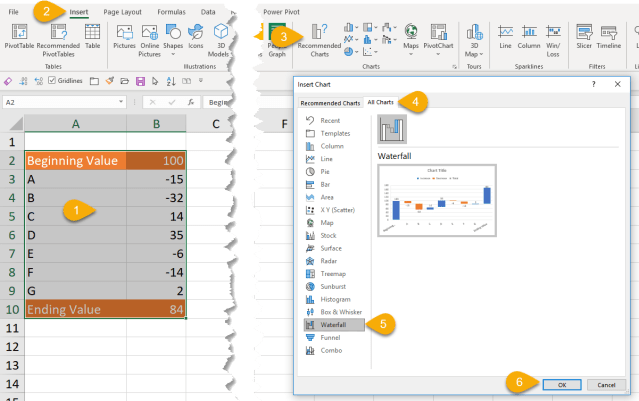Open Online Pictures
Image resolution: width=639 pixels, height=401 pixels.
(x=150, y=40)
